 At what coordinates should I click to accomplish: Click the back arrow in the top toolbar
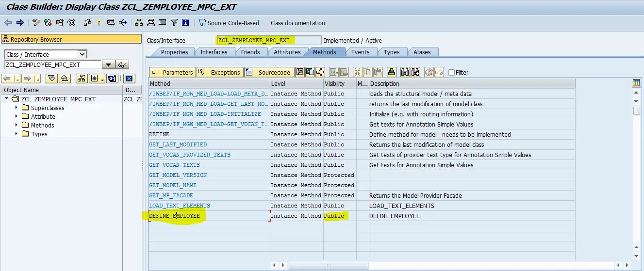point(8,23)
